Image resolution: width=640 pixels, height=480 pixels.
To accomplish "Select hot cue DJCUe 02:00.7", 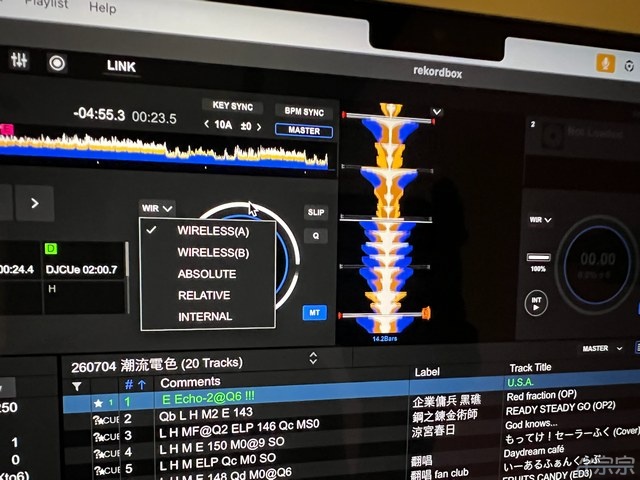I will [81, 270].
